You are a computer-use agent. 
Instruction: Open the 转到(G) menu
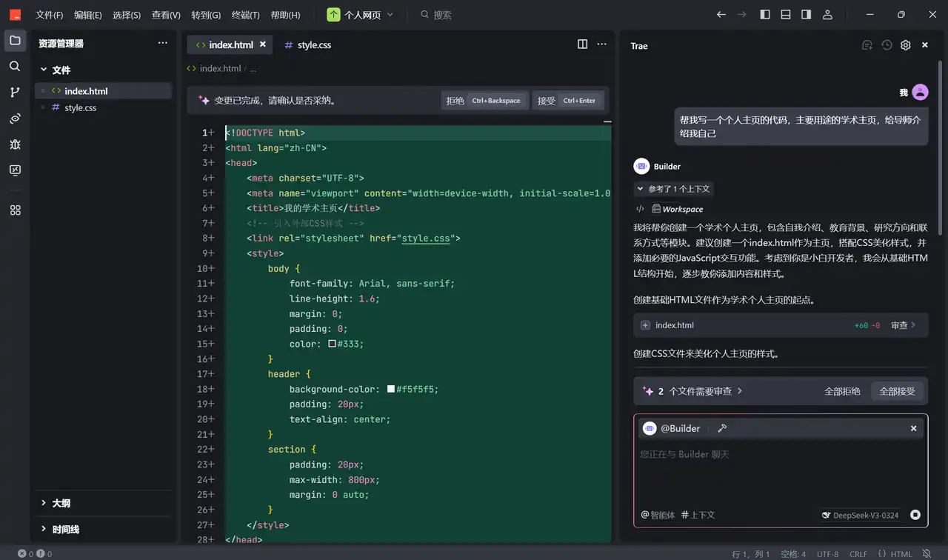206,15
